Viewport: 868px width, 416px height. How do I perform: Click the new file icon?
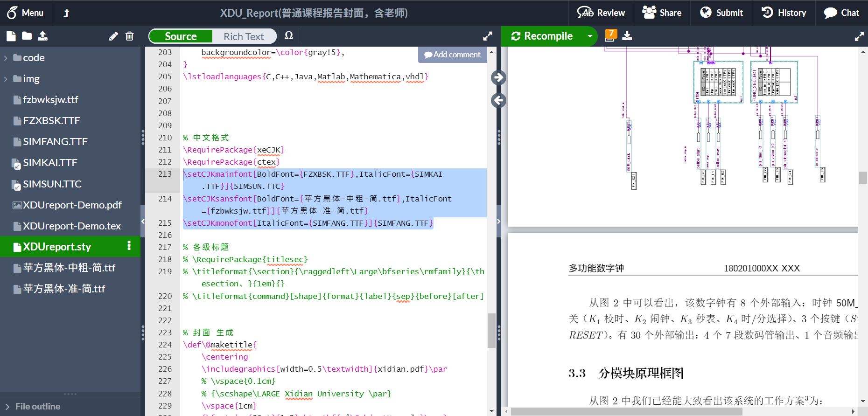click(x=11, y=36)
